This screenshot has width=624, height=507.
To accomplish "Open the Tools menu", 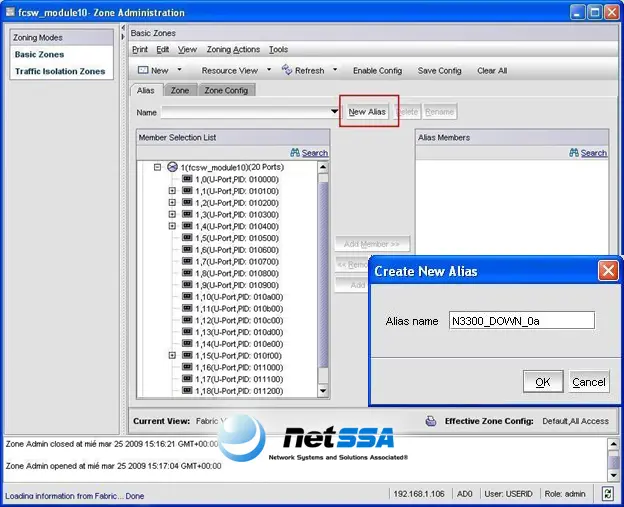I will pos(278,49).
